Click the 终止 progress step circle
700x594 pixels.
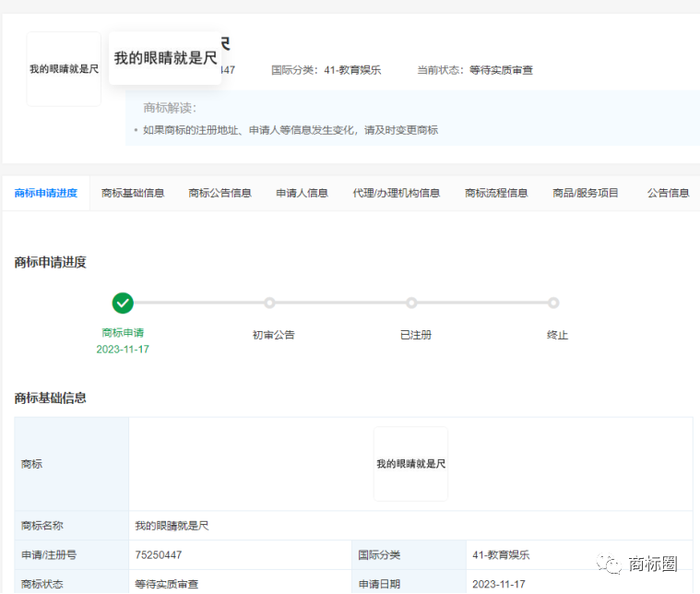pos(553,303)
